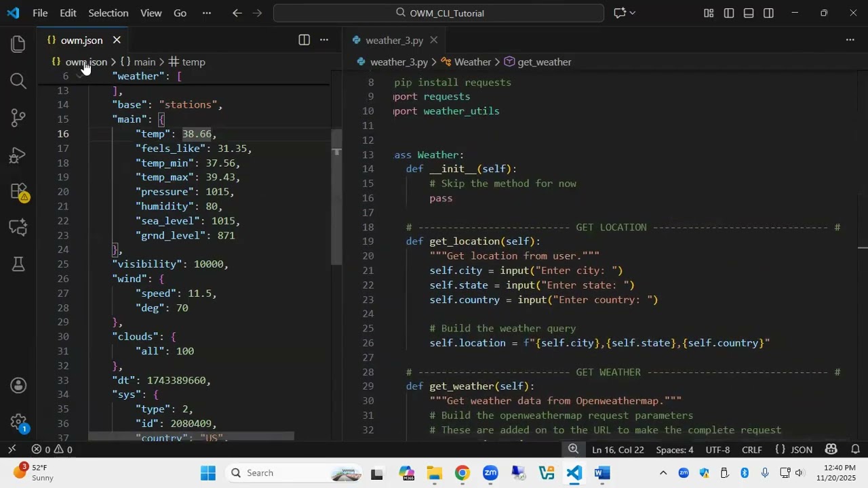Close the owm.json tab
This screenshot has height=488, width=868.
(117, 40)
